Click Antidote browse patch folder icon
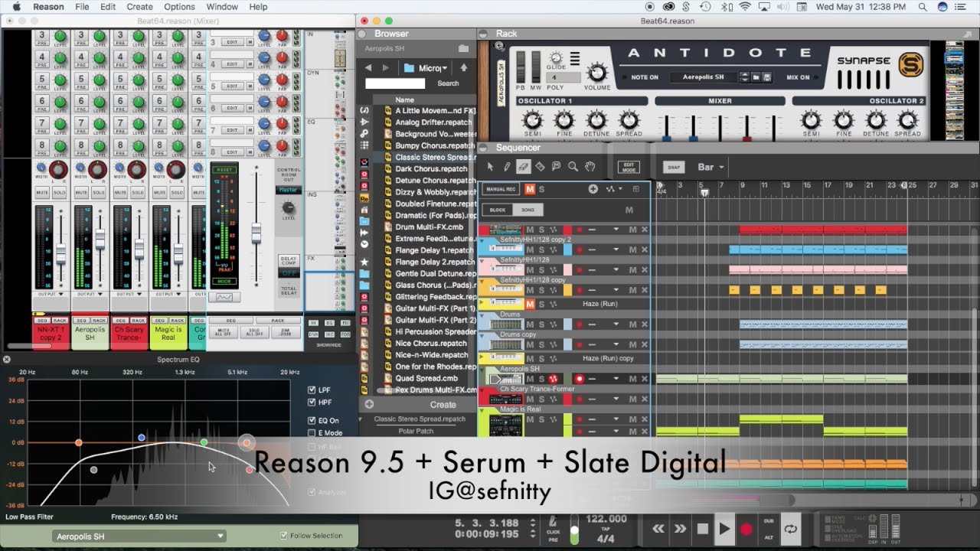Image resolution: width=980 pixels, height=551 pixels. tap(756, 77)
